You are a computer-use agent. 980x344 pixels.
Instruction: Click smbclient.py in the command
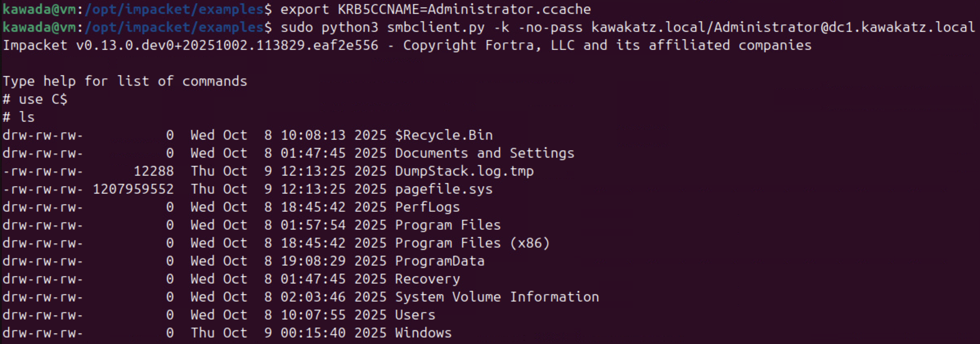[x=435, y=27]
